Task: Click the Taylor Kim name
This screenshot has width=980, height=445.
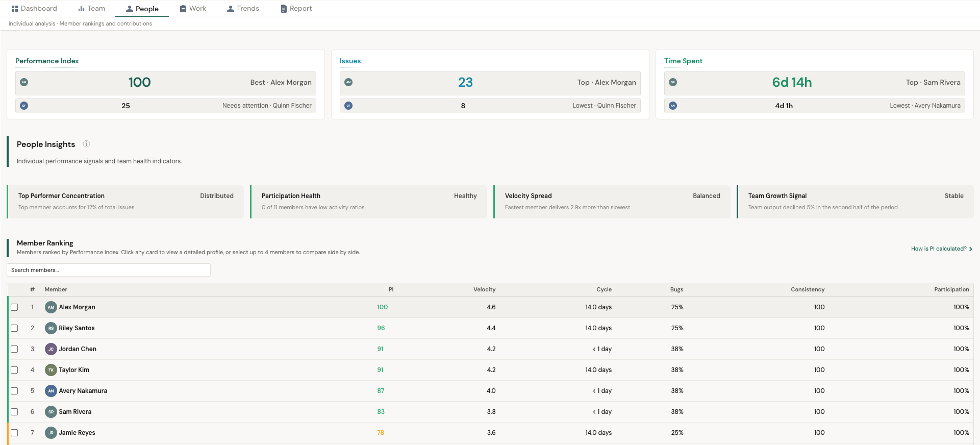Action: click(74, 370)
